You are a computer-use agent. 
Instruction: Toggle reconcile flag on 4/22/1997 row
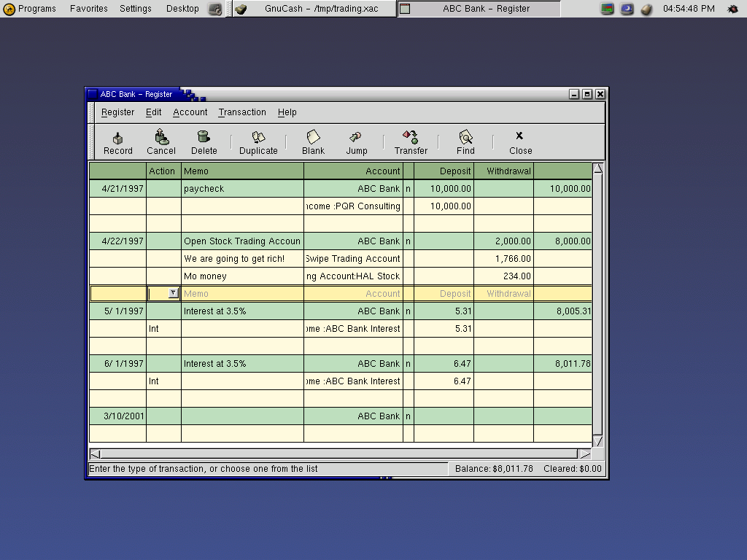408,241
